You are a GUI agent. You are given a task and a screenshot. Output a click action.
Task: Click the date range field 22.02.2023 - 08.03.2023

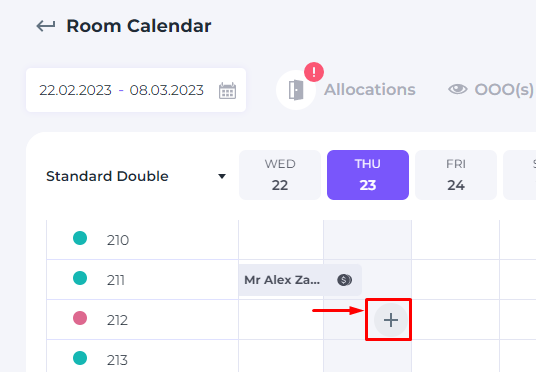pos(136,90)
